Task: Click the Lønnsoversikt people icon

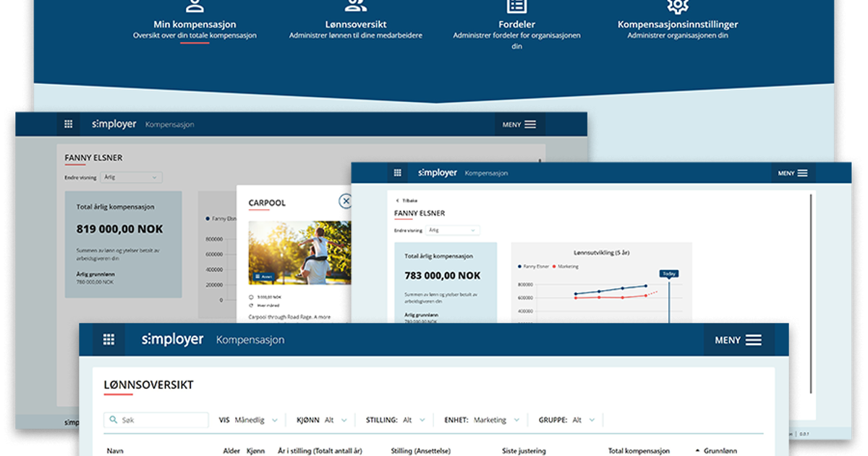Action: pos(355,6)
